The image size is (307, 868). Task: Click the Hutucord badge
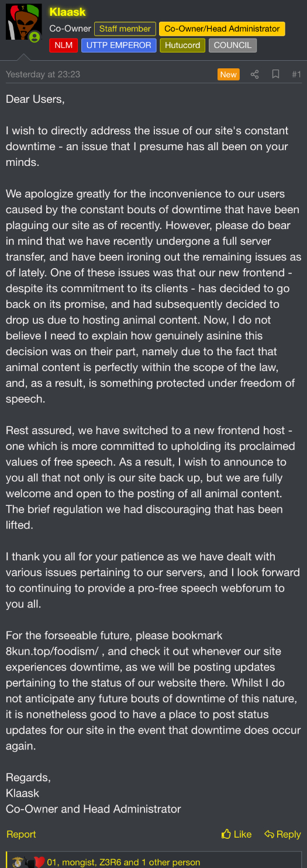(x=182, y=45)
